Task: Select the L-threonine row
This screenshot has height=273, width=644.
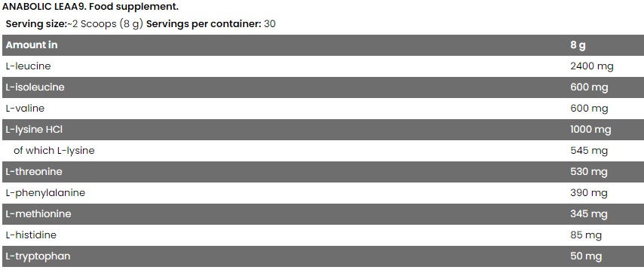Action: pos(322,172)
